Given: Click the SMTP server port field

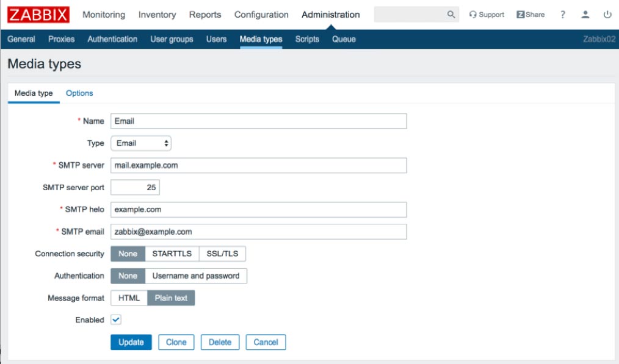Looking at the screenshot, I should point(135,187).
